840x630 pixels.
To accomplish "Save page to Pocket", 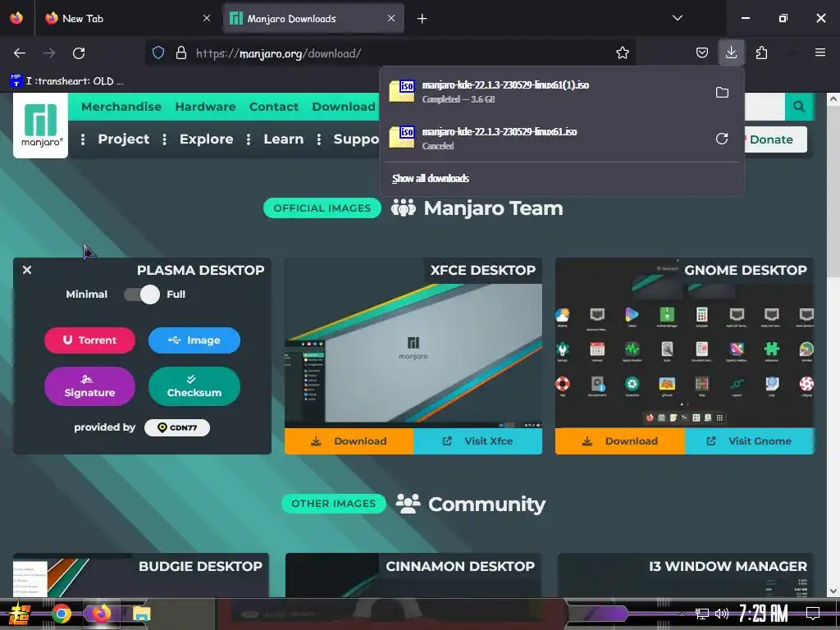I will pos(702,52).
